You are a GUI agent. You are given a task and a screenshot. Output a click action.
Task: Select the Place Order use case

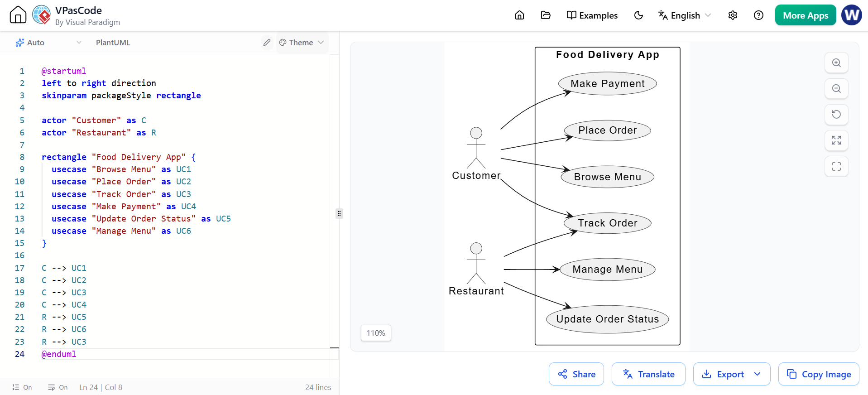click(608, 130)
